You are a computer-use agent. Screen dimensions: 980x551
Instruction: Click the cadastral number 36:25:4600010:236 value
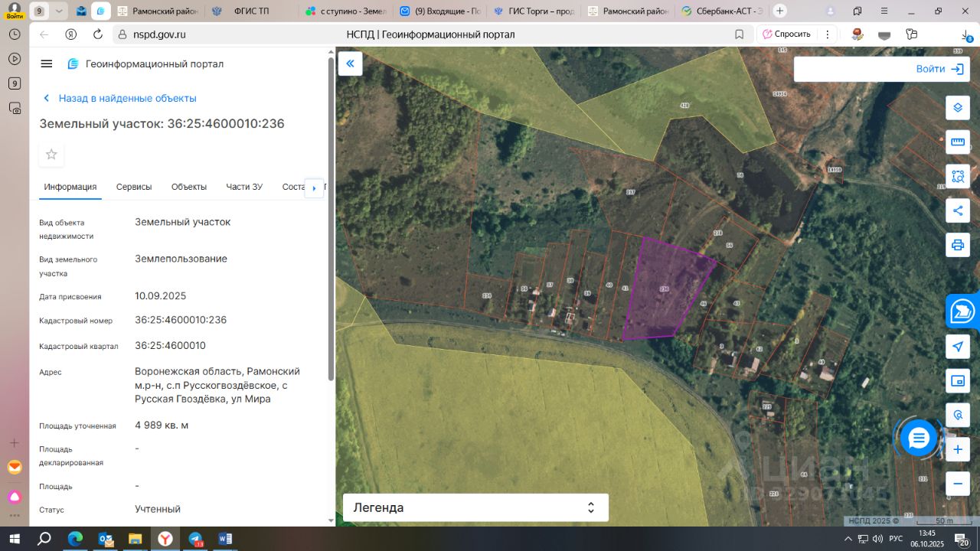[181, 320]
